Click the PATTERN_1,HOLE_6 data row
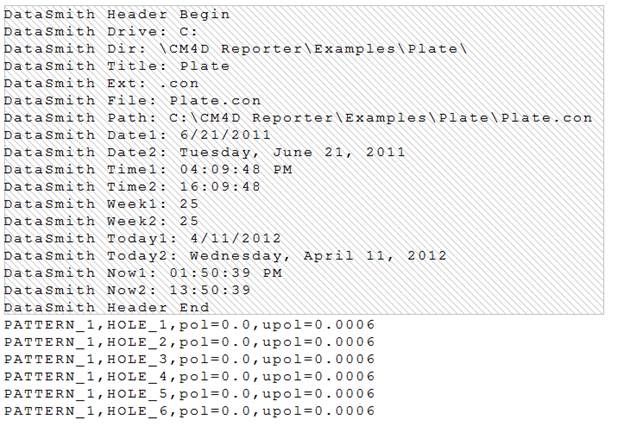624x445 pixels. [x=190, y=410]
